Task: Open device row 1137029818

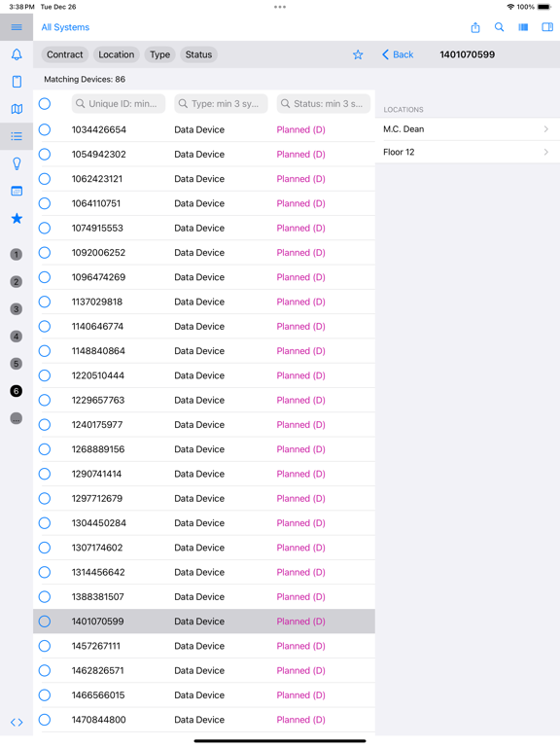Action: click(x=204, y=302)
